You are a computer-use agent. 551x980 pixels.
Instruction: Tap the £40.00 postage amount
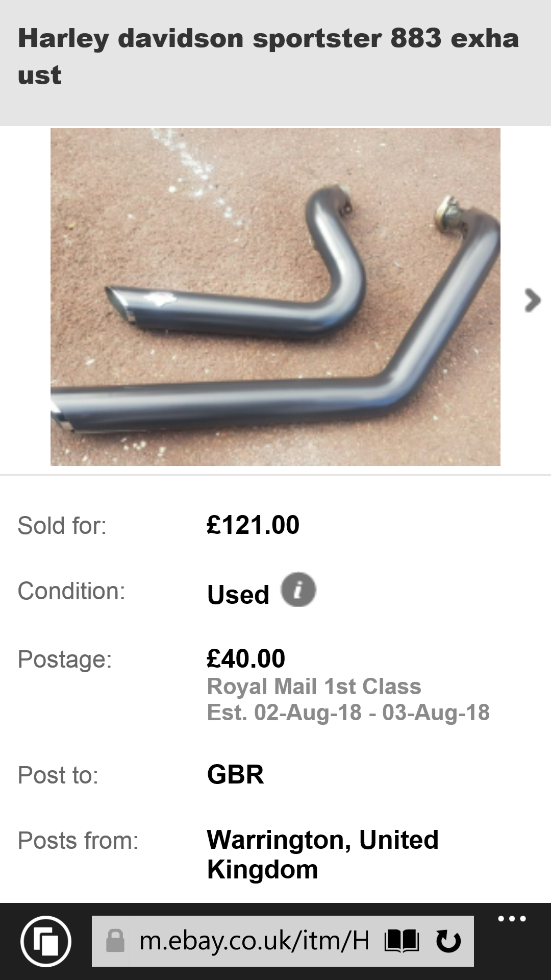pos(246,658)
